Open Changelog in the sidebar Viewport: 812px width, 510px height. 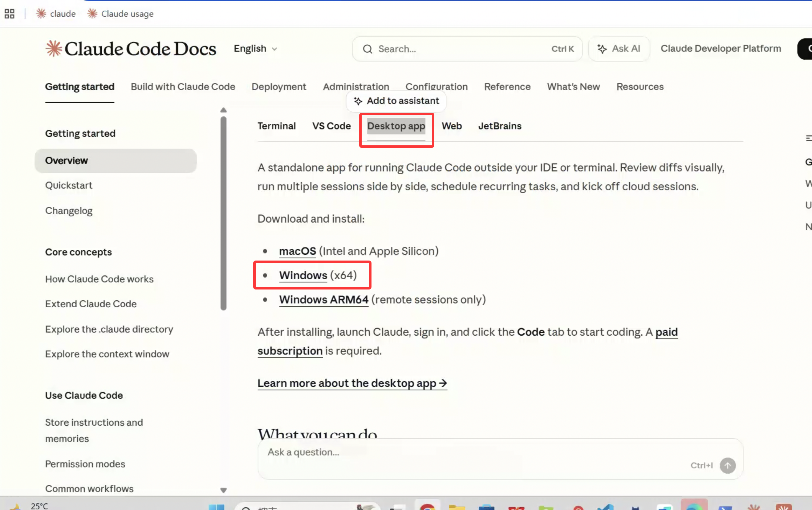(x=68, y=211)
